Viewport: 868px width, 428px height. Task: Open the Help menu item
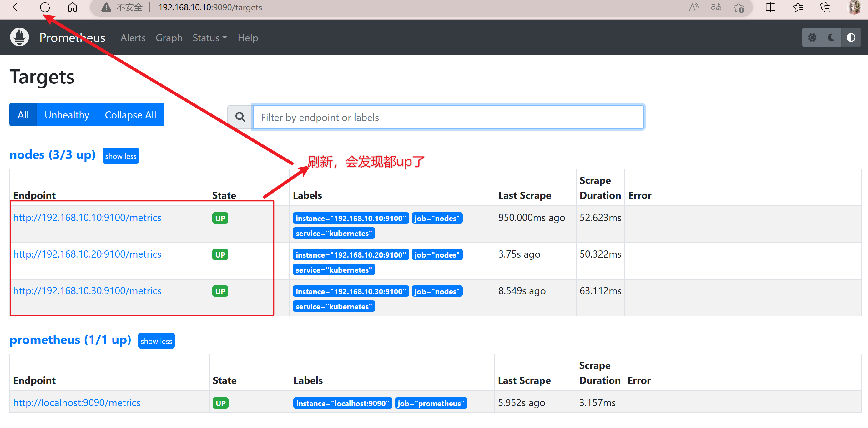(x=248, y=38)
